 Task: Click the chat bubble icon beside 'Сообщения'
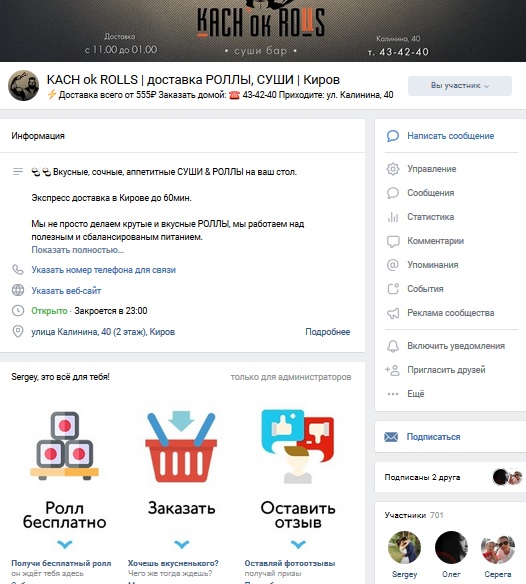[x=393, y=193]
